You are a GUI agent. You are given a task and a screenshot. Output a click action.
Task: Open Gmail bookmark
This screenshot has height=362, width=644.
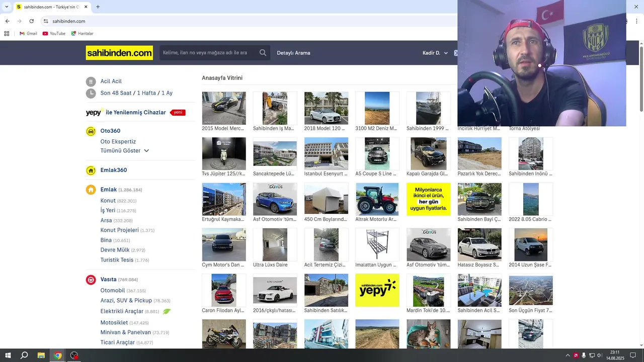click(x=28, y=34)
